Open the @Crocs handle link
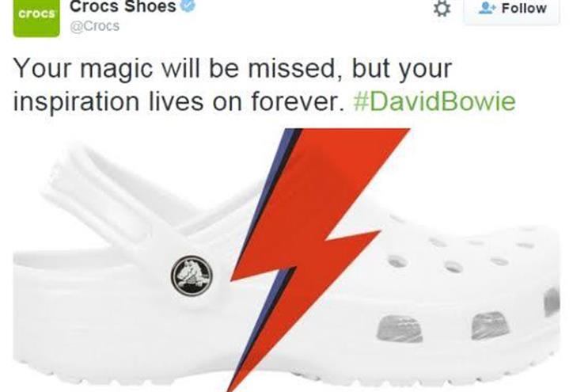The image size is (588, 392). (94, 26)
